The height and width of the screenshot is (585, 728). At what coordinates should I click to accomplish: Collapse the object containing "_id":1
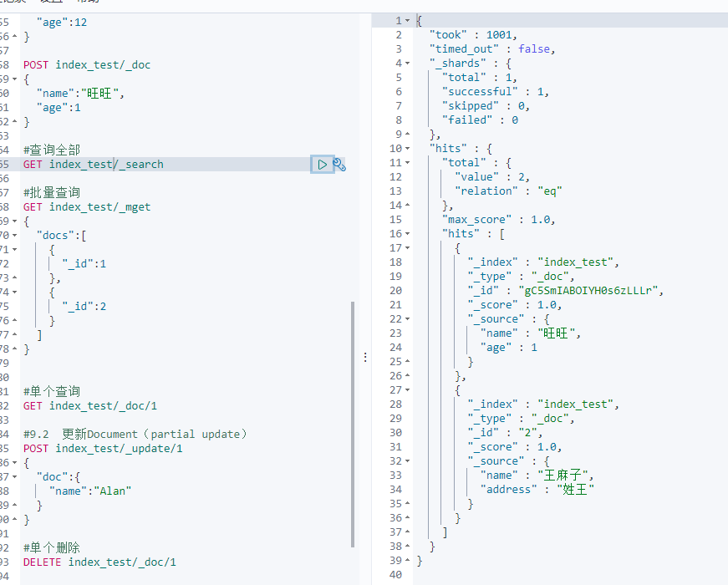pyautogui.click(x=14, y=249)
